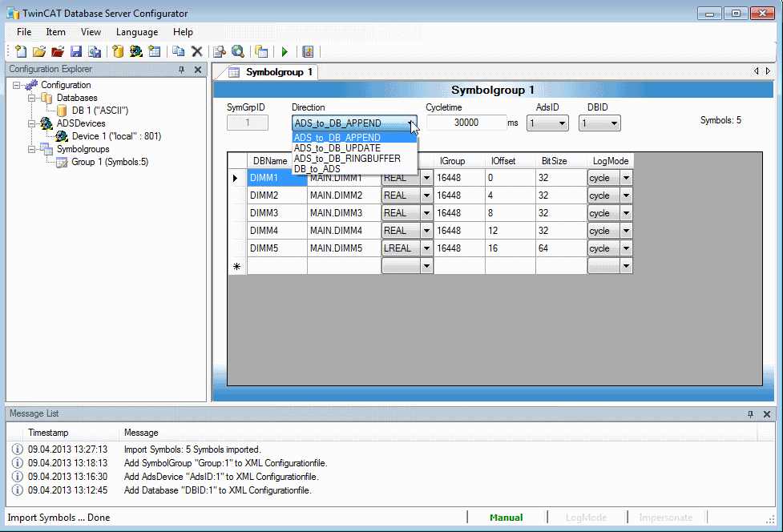Pin the Configuration Explorer panel
Viewport: 783px width, 532px height.
(182, 70)
